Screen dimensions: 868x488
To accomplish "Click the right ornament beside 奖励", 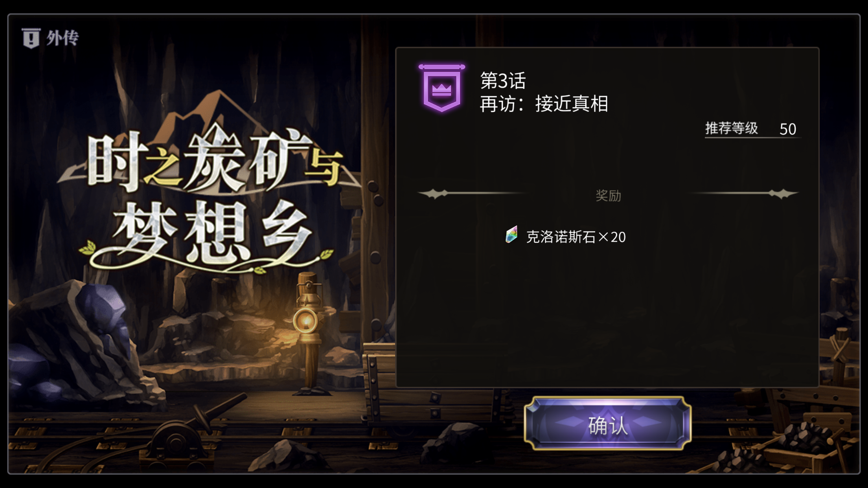I will pos(745,193).
